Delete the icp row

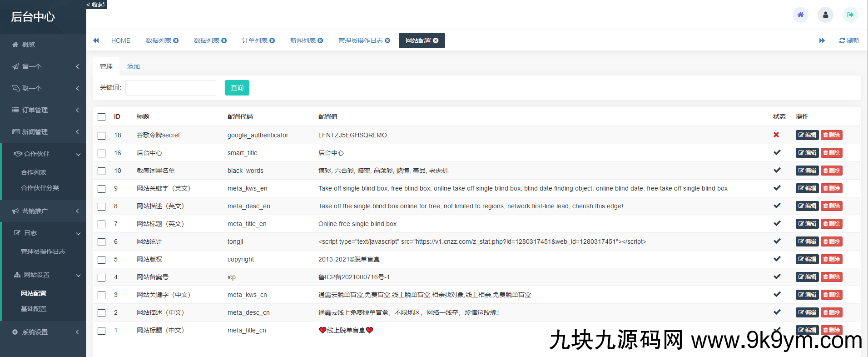pos(832,277)
